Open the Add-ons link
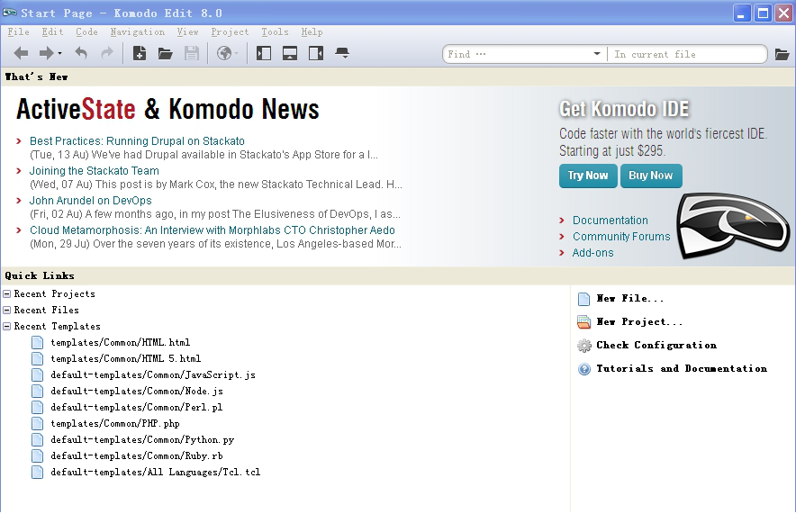796x532 pixels. click(x=592, y=253)
